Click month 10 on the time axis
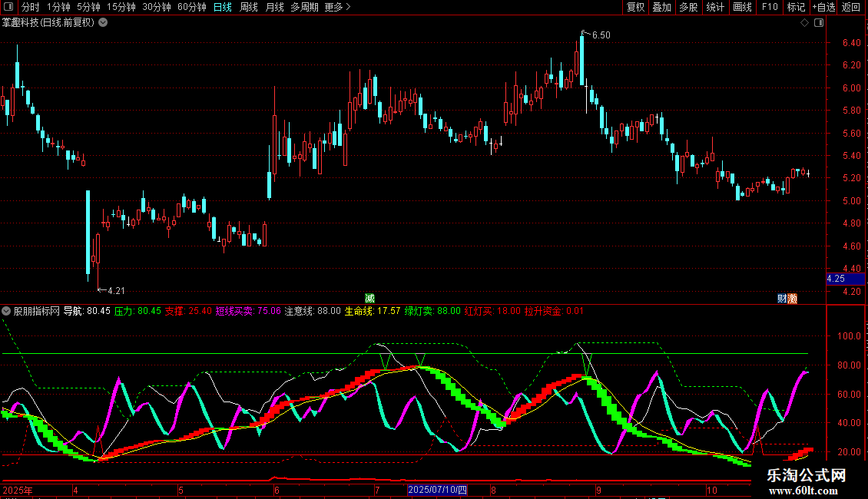Image resolution: width=868 pixels, height=499 pixels. tap(711, 490)
